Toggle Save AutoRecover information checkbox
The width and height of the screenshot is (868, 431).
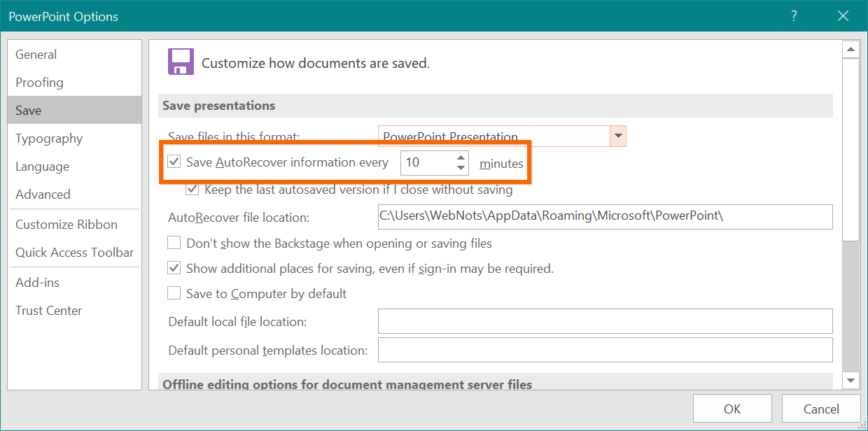(x=174, y=162)
